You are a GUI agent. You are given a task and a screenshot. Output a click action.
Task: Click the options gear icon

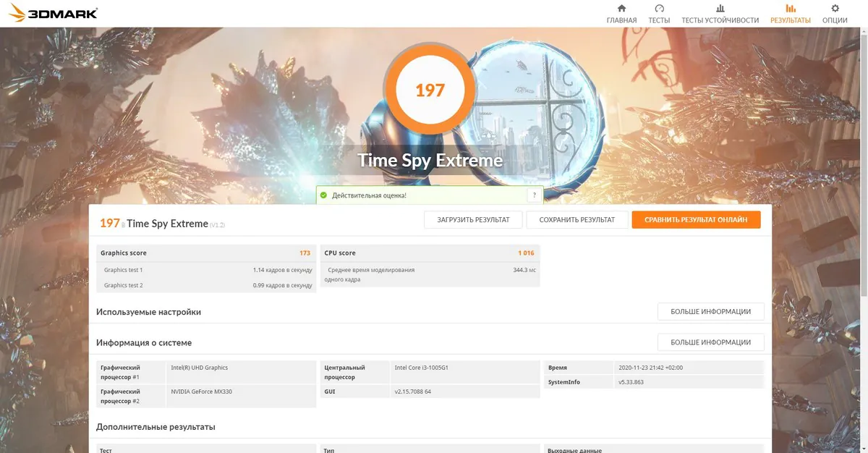835,9
